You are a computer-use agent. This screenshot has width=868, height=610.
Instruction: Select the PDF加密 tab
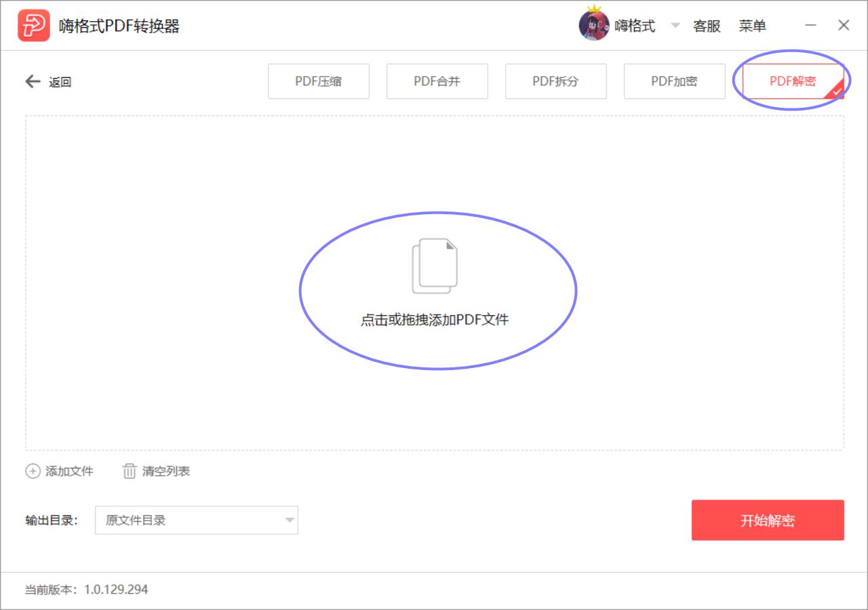point(674,81)
